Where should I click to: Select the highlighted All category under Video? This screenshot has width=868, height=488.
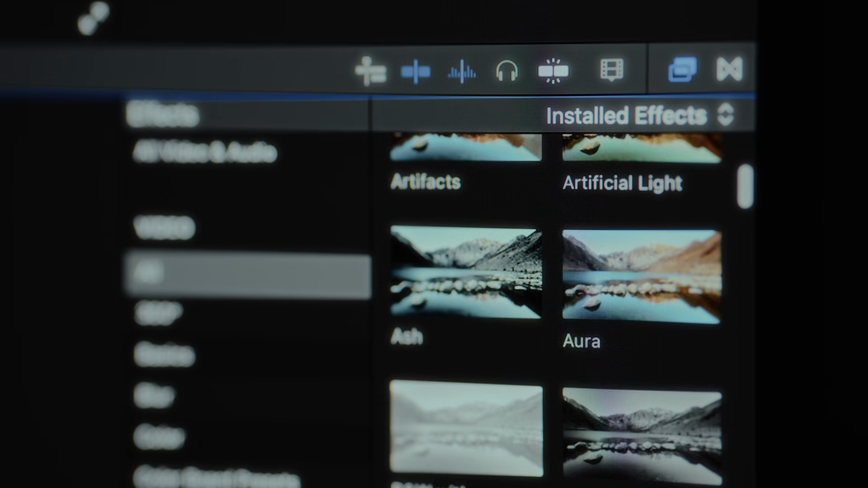click(x=248, y=275)
